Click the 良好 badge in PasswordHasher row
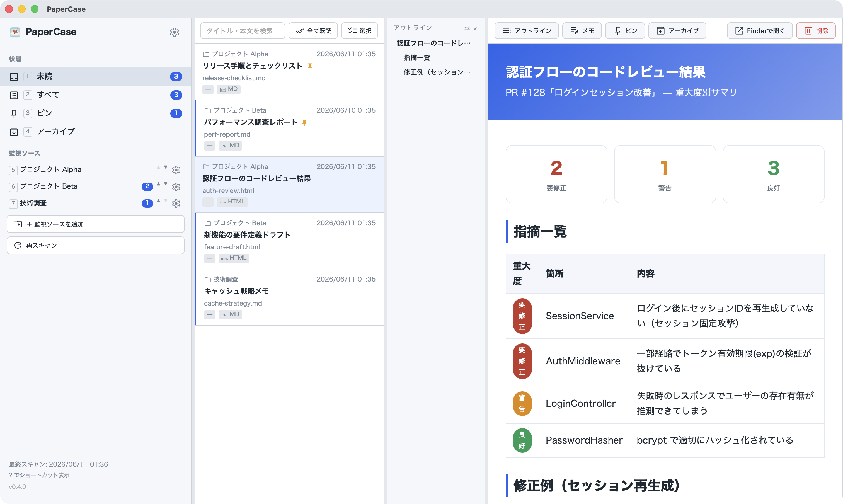 [522, 440]
